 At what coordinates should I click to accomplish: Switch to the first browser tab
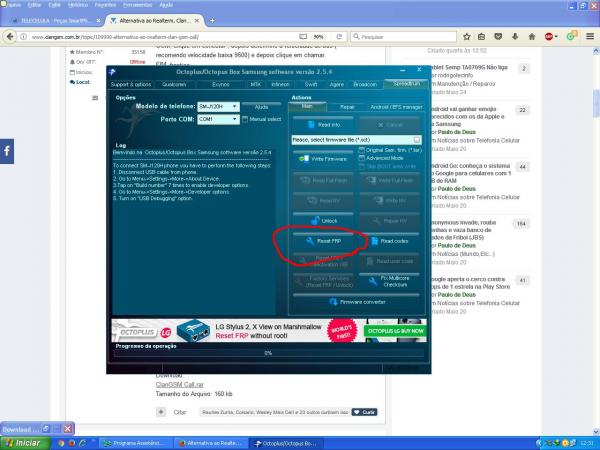coord(55,21)
